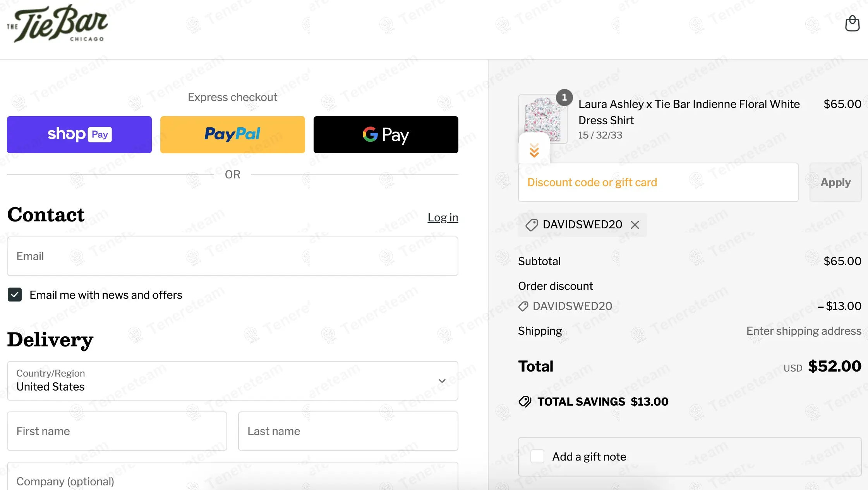868x490 pixels.
Task: Click the DAVIDSWED20 discount tag icon
Action: (x=532, y=225)
